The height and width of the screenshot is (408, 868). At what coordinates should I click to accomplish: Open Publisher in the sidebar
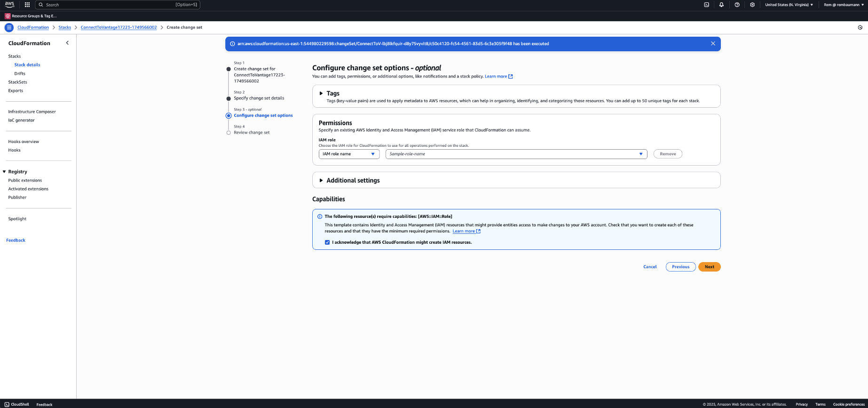17,197
